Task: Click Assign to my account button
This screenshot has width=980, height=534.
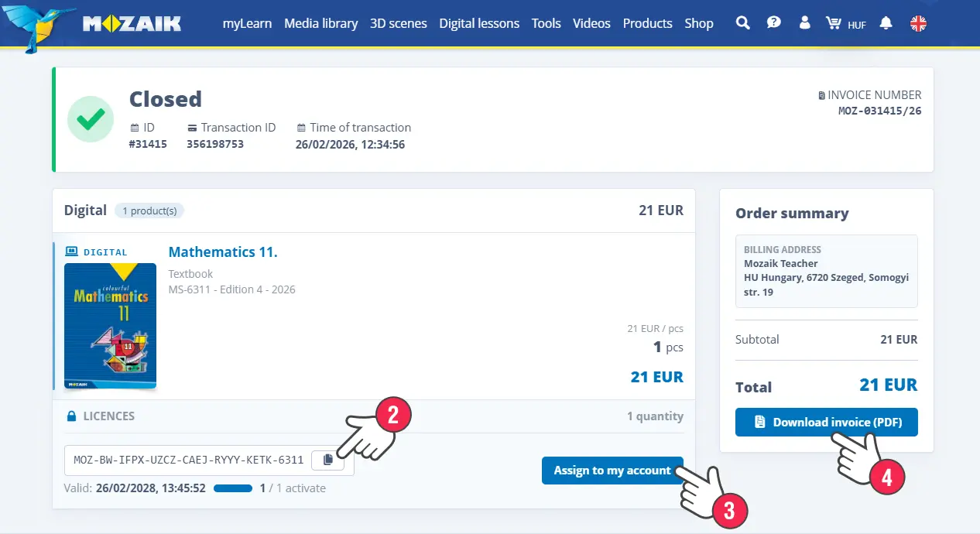Action: [612, 471]
